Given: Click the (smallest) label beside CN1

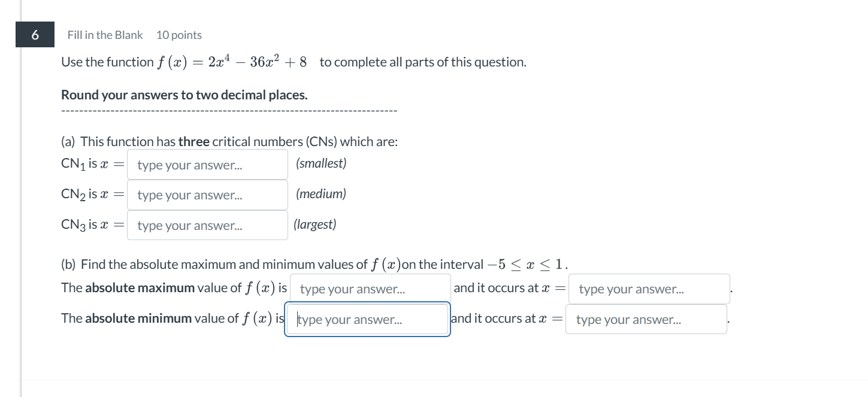Looking at the screenshot, I should [322, 163].
